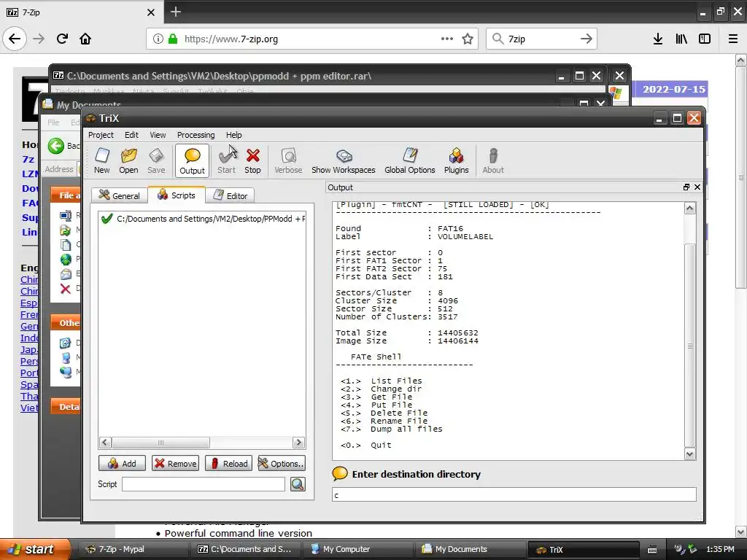Undock the Output panel with float icon
Screen dimensions: 747x560
(x=686, y=187)
